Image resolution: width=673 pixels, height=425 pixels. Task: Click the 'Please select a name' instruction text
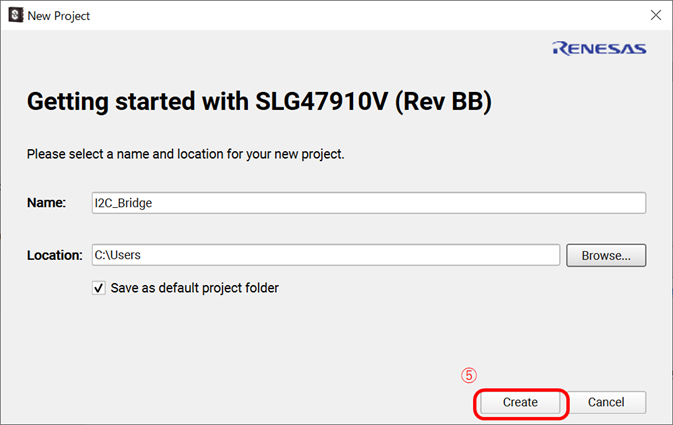[x=185, y=154]
